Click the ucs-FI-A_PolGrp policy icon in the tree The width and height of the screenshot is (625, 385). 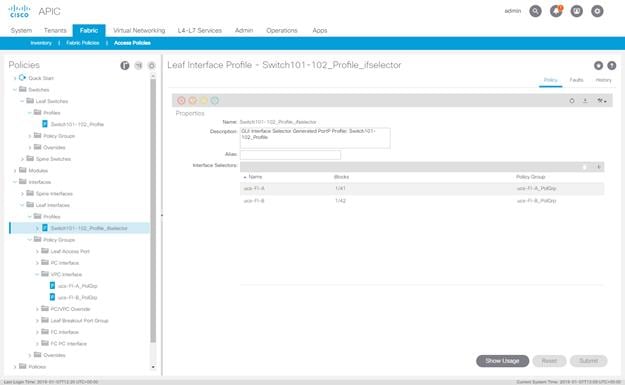[x=52, y=286]
